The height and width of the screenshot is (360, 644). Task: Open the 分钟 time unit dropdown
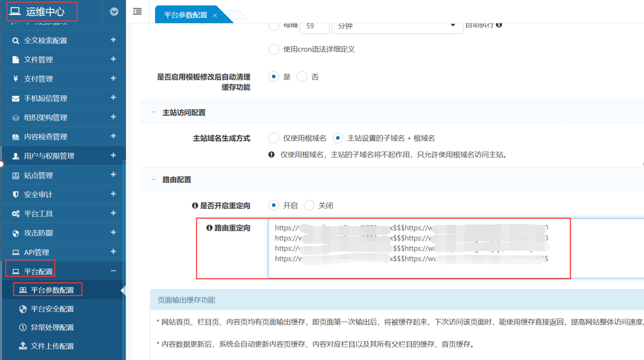[396, 26]
